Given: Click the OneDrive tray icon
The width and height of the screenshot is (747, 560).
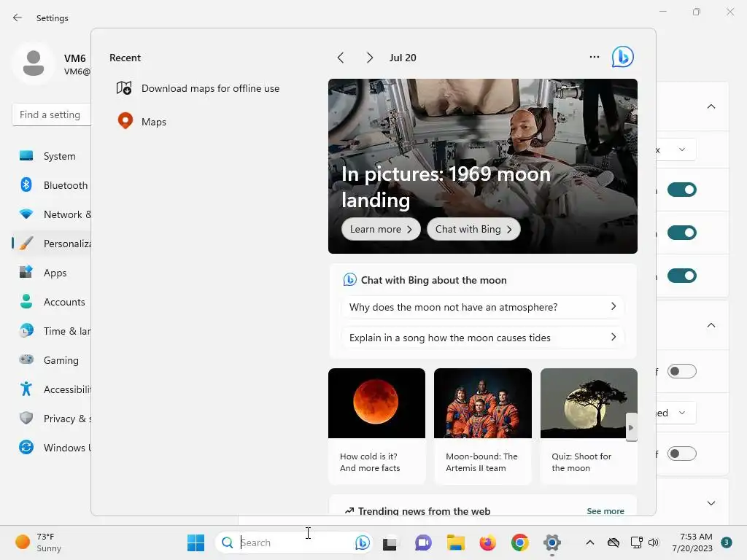Looking at the screenshot, I should pyautogui.click(x=613, y=542).
